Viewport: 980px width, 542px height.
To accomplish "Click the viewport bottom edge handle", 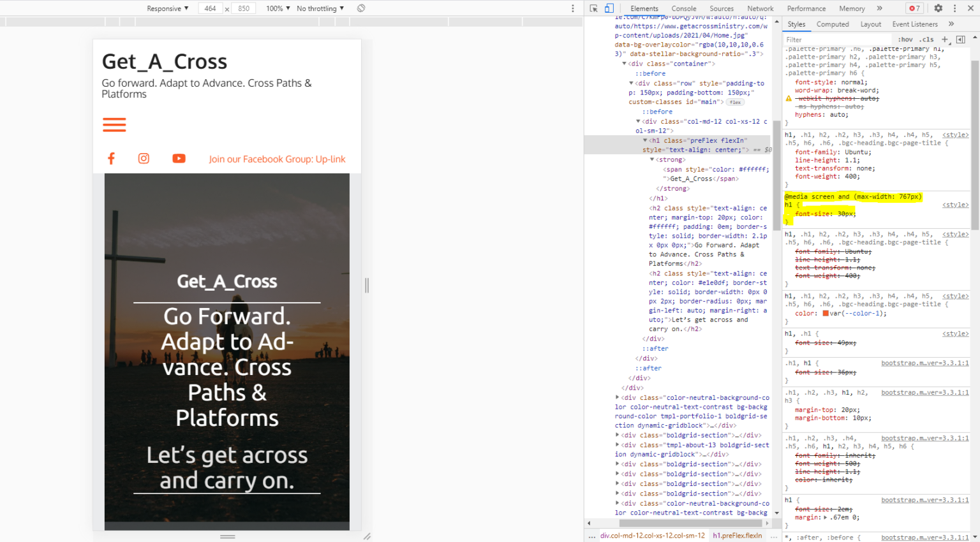I will coord(228,536).
